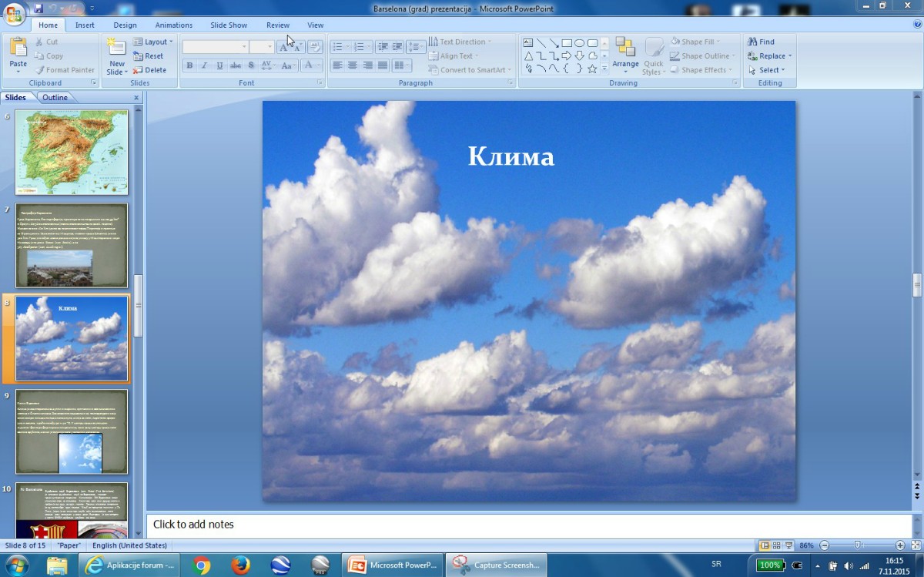
Task: Click Cut in Clipboard group
Action: pos(46,42)
